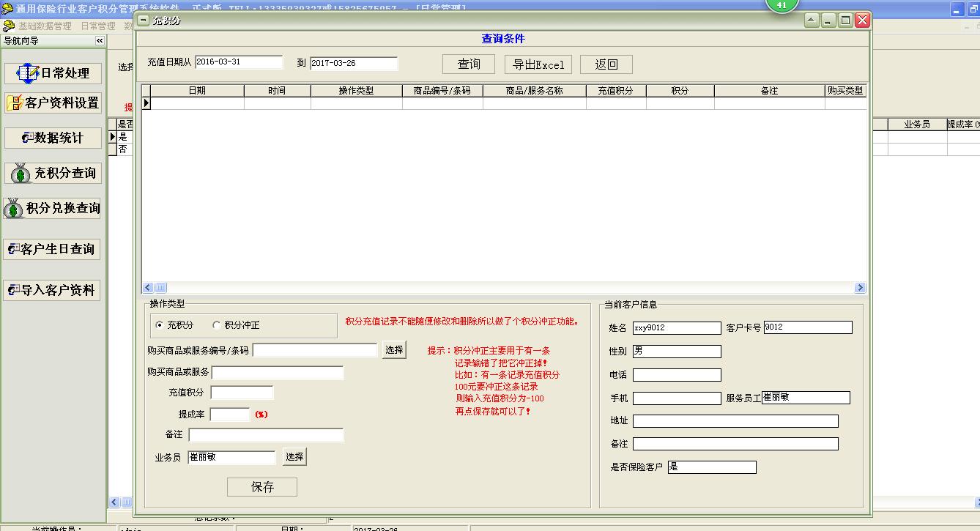Select the 充积分 radio button
Viewport: 980px width, 531px height.
click(x=160, y=325)
